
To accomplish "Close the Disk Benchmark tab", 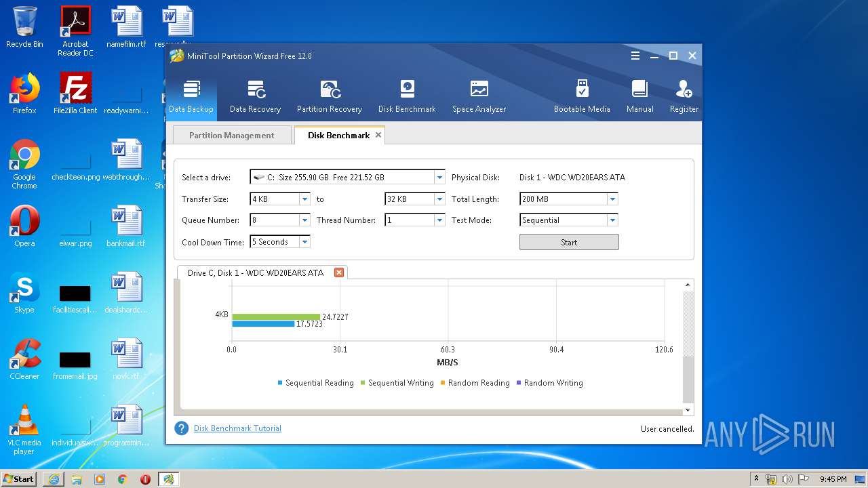I will coord(378,135).
